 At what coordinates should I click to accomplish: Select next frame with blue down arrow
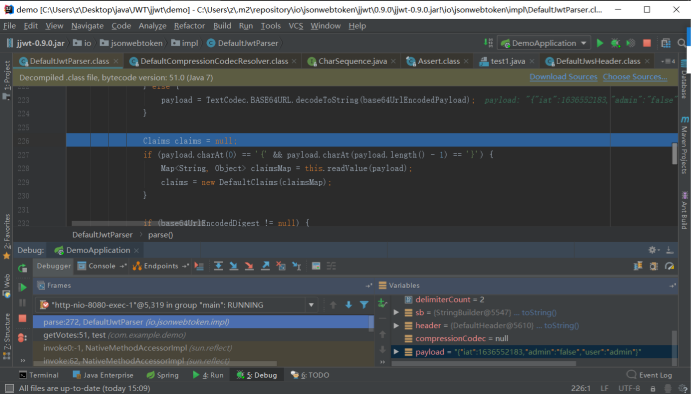click(x=349, y=305)
